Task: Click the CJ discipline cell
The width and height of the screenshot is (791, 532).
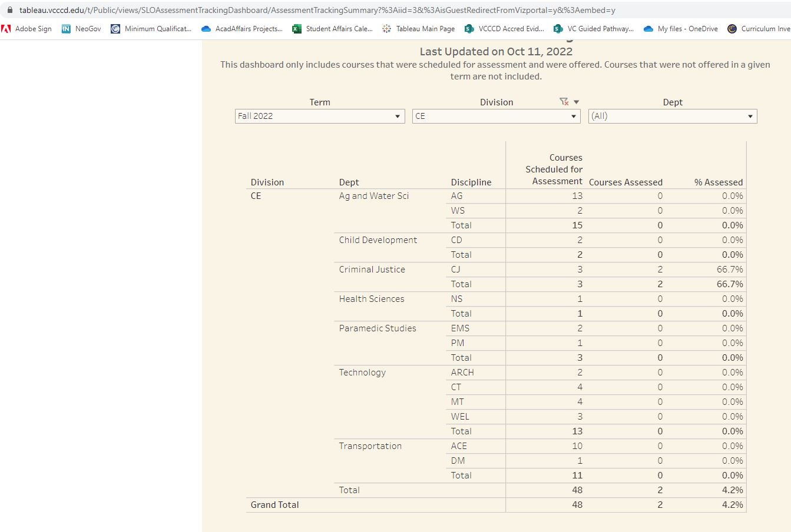Action: (455, 270)
